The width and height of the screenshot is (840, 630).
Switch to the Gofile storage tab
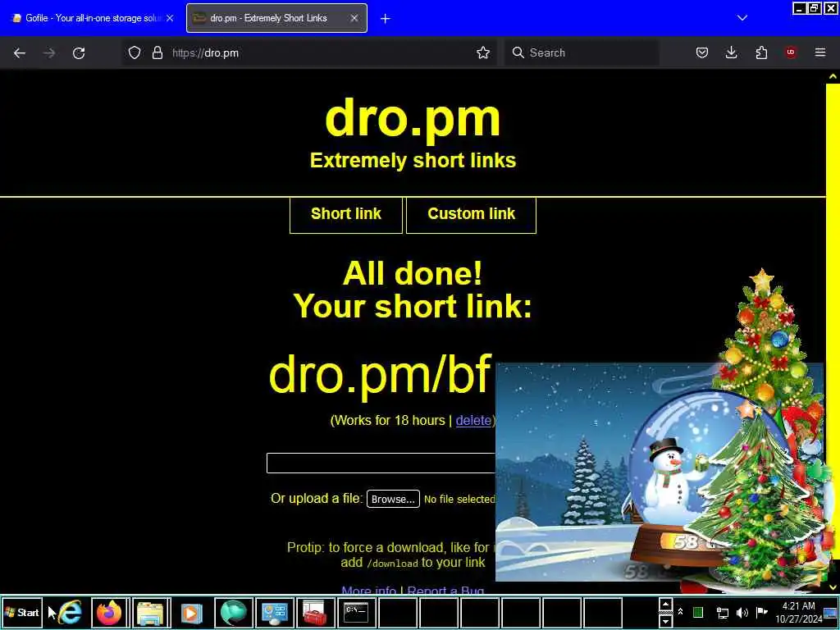92,18
